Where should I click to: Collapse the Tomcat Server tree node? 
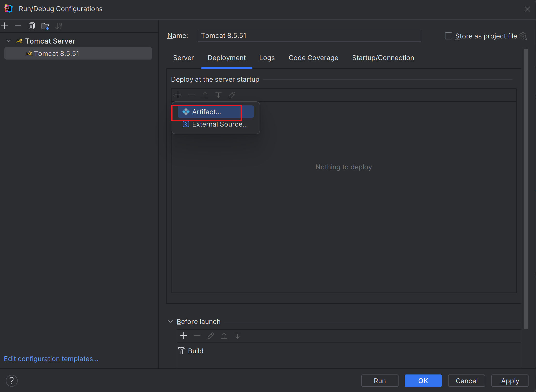[x=9, y=41]
